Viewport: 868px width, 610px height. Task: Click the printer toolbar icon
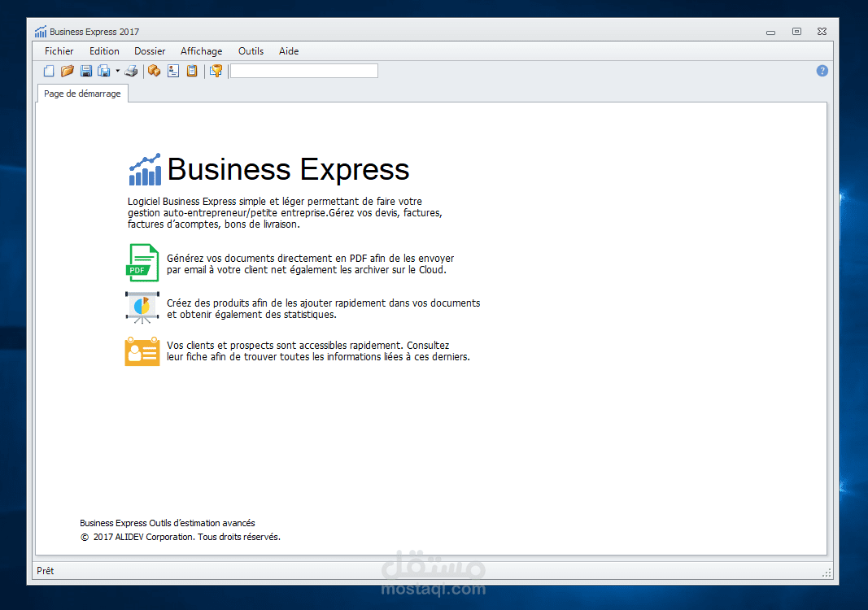pyautogui.click(x=131, y=71)
